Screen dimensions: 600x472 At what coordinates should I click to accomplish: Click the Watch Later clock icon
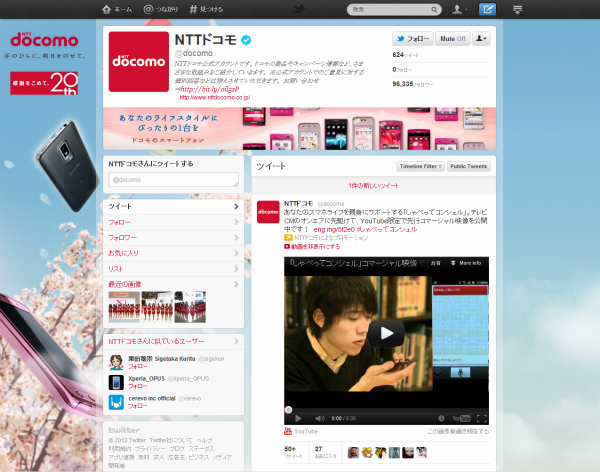(x=441, y=418)
